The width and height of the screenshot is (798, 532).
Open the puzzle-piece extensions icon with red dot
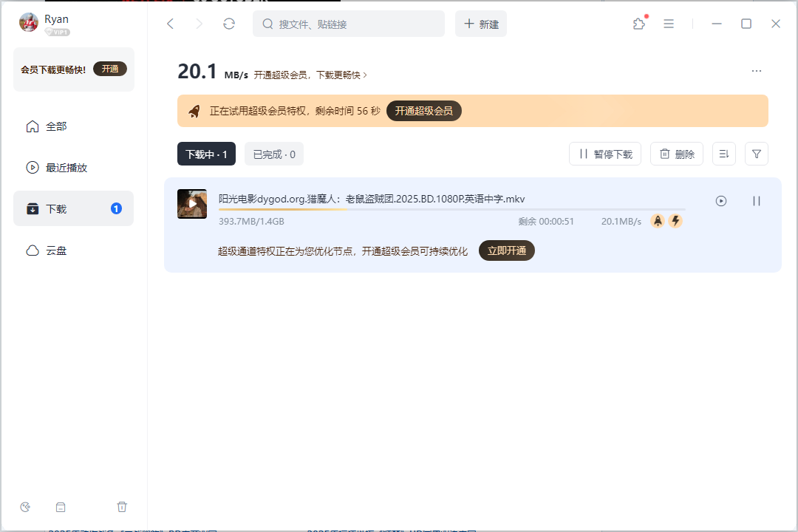coord(638,24)
